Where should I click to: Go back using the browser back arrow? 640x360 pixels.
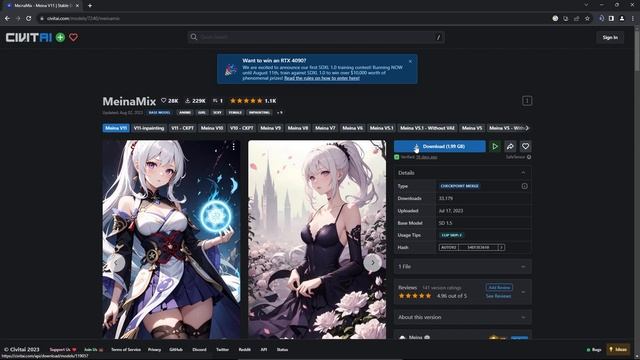7,18
